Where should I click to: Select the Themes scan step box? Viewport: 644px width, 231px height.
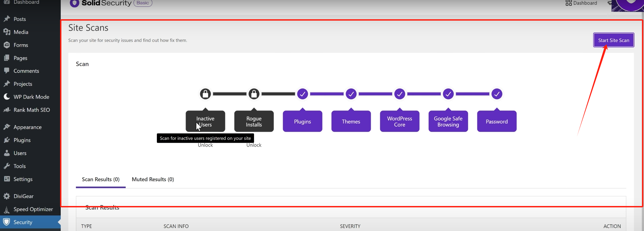pyautogui.click(x=351, y=121)
